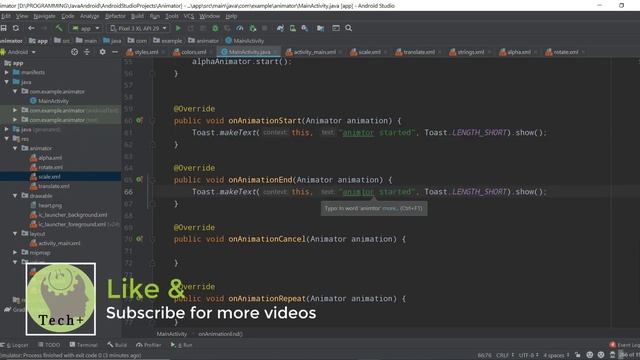Select alpha.xml in the animator folder
Viewport: 640px width, 360px height.
(x=46, y=158)
